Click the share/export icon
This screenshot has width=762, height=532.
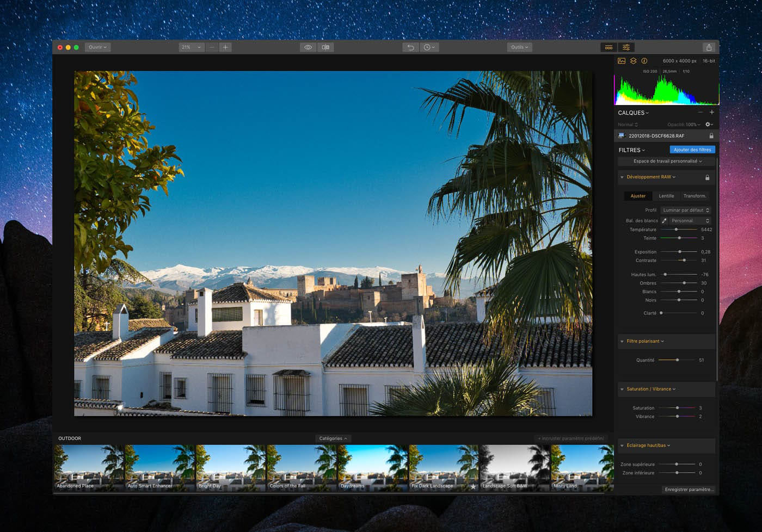pos(709,47)
